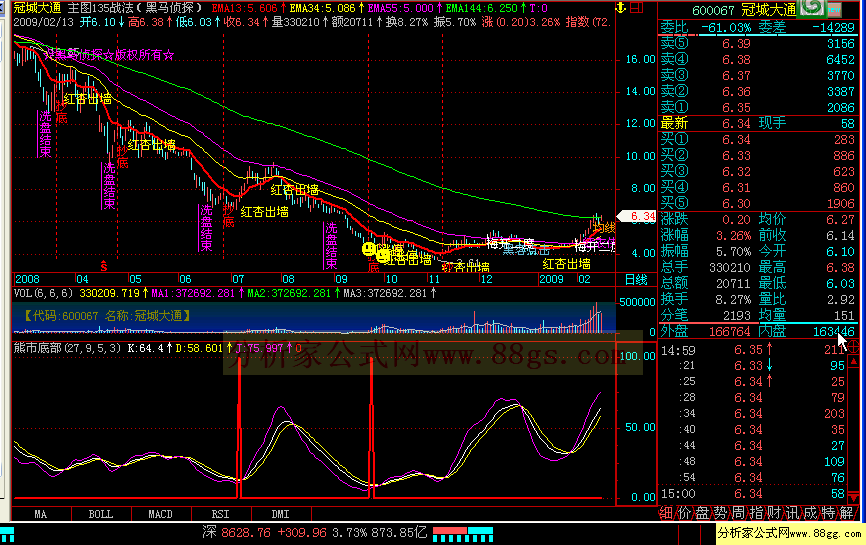Screen dimensions: 866x545
Task: Click the 2008 year marker on the time axis
Action: [28, 279]
